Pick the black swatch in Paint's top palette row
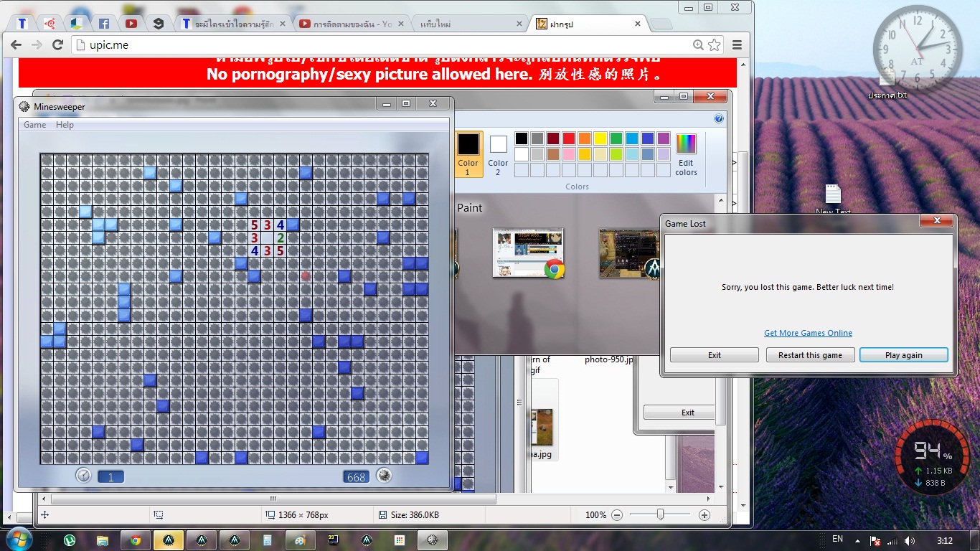 pos(522,138)
